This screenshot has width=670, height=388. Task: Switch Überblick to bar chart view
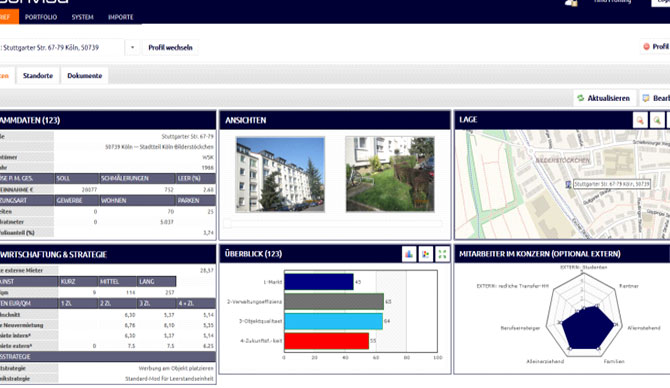409,254
